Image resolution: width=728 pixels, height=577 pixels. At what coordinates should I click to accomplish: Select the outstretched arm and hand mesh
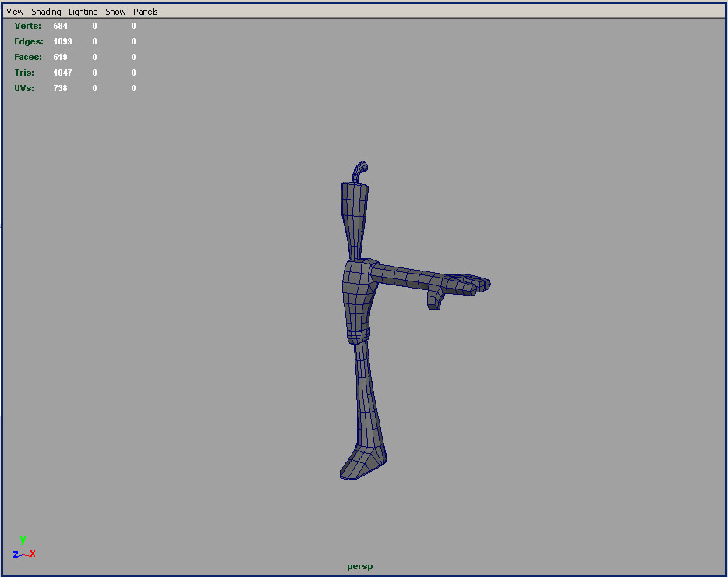click(x=418, y=280)
